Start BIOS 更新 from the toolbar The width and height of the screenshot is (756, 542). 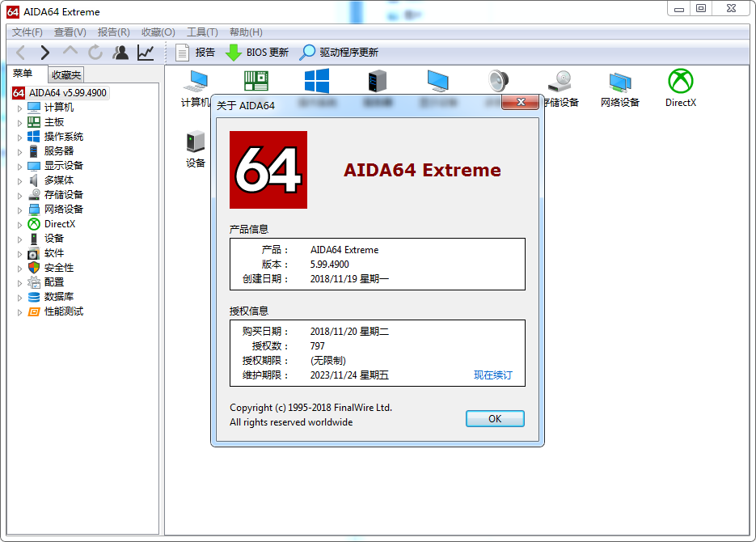[x=257, y=52]
